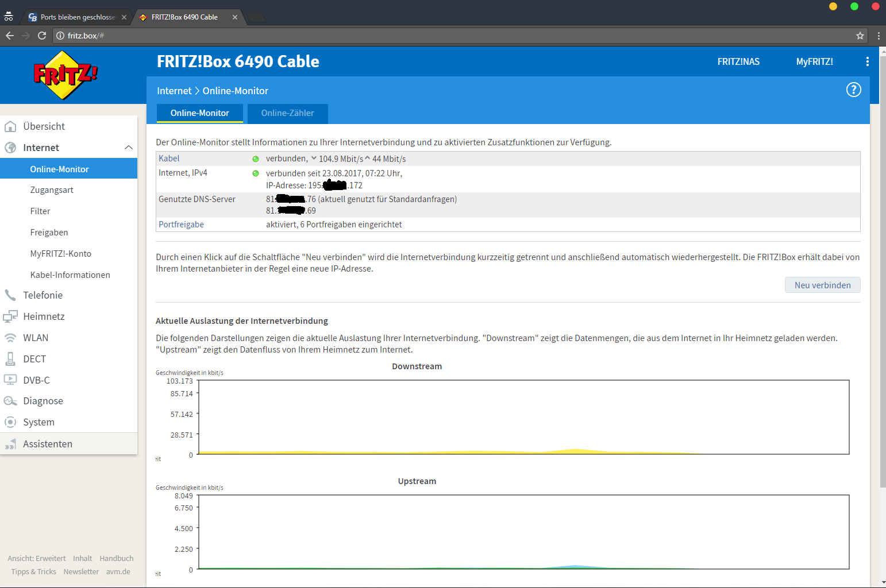Click the Internet breadcrumb link
The image size is (886, 588).
[174, 91]
